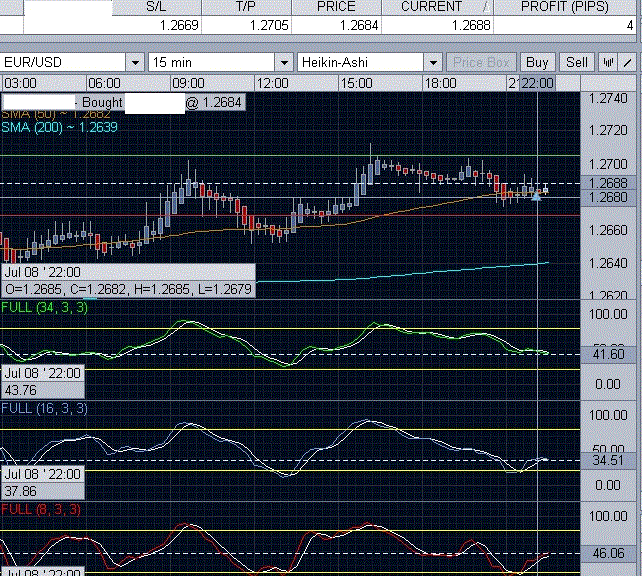Select the take profit value 1.2705
This screenshot has width=642, height=576.
click(269, 25)
